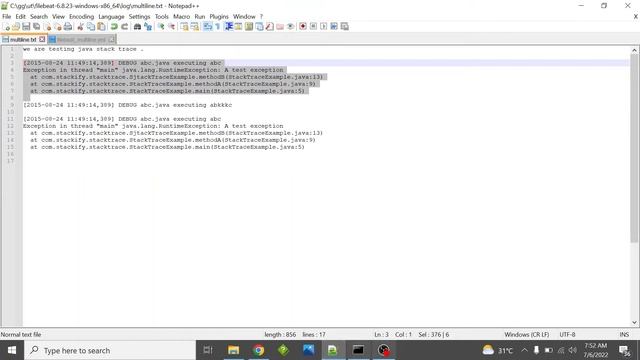Click the Close document toolbar icon
The height and width of the screenshot is (360, 640).
47,27
